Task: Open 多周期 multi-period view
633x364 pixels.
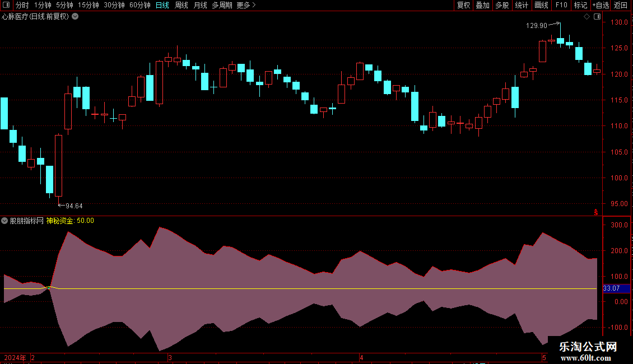Action: click(222, 5)
